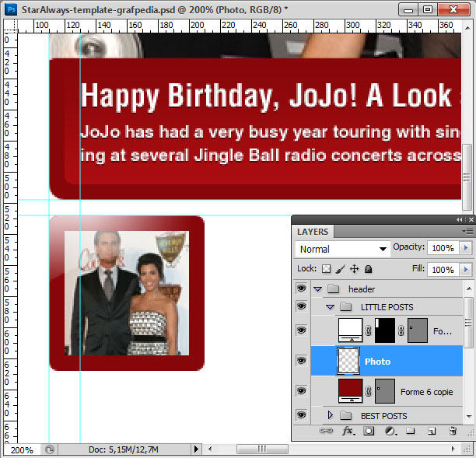
Task: Collapse Layers panel with double-arrow icon
Action: (460, 220)
